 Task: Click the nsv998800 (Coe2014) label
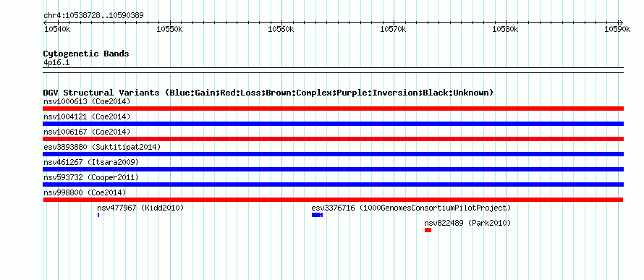[x=85, y=192]
